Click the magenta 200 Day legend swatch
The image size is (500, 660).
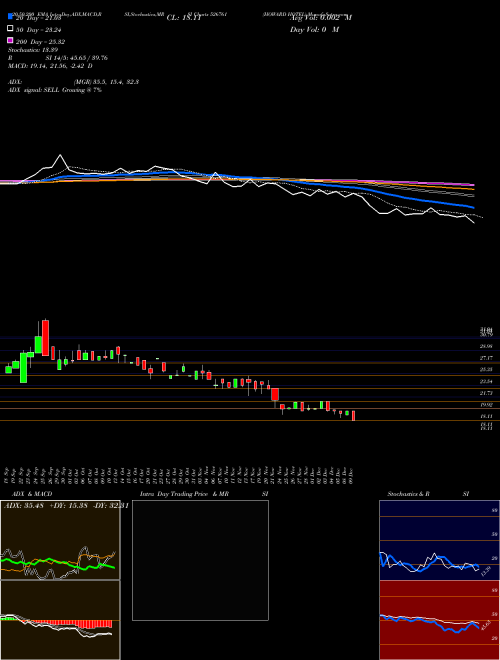tap(11, 40)
